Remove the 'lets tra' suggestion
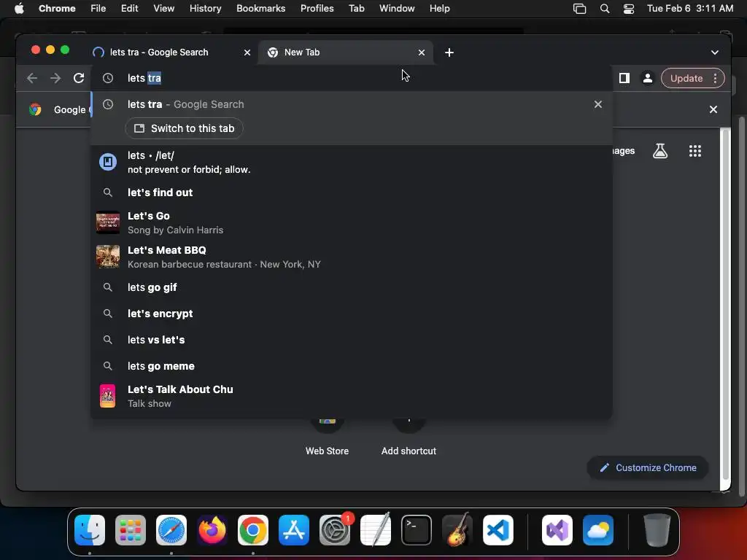 pos(598,104)
